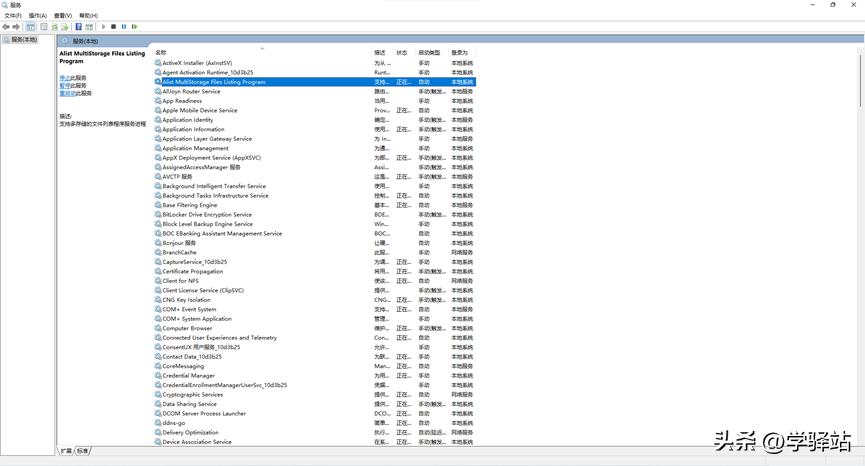The width and height of the screenshot is (865, 466).
Task: Switch to the 标准 tab at bottom
Action: 83,451
